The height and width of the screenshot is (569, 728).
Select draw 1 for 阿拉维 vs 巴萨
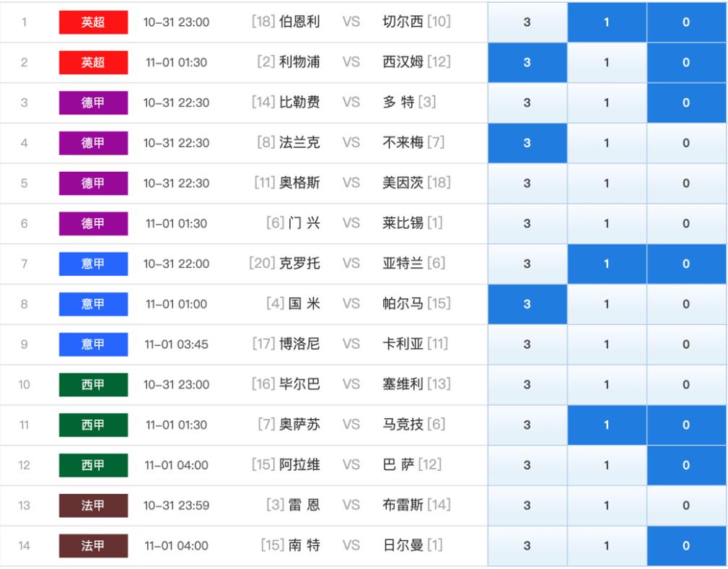[607, 466]
